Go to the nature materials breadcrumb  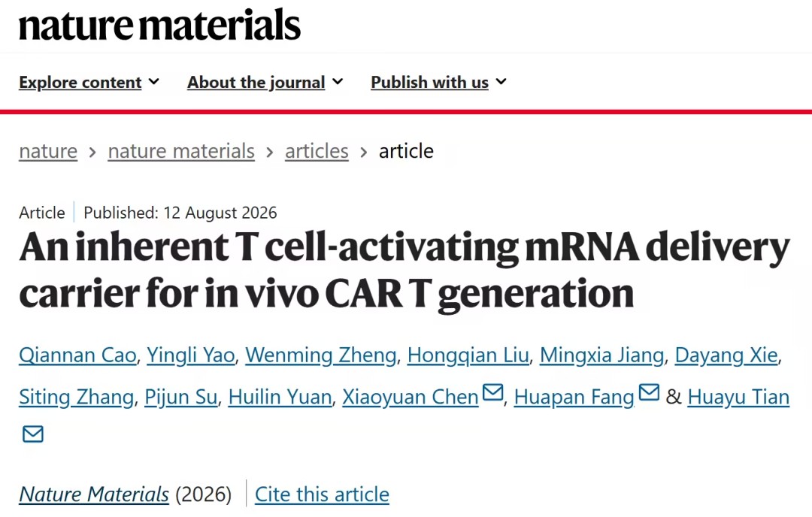pos(181,151)
